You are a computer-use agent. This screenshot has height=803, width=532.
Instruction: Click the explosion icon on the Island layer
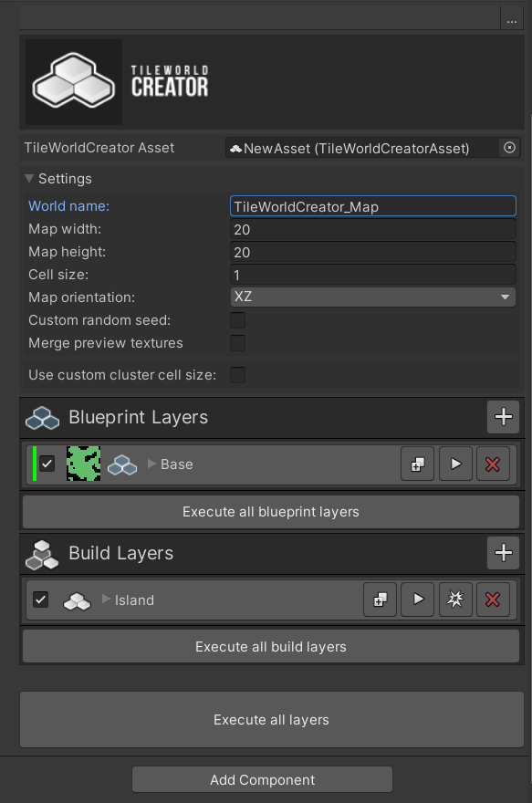(455, 600)
